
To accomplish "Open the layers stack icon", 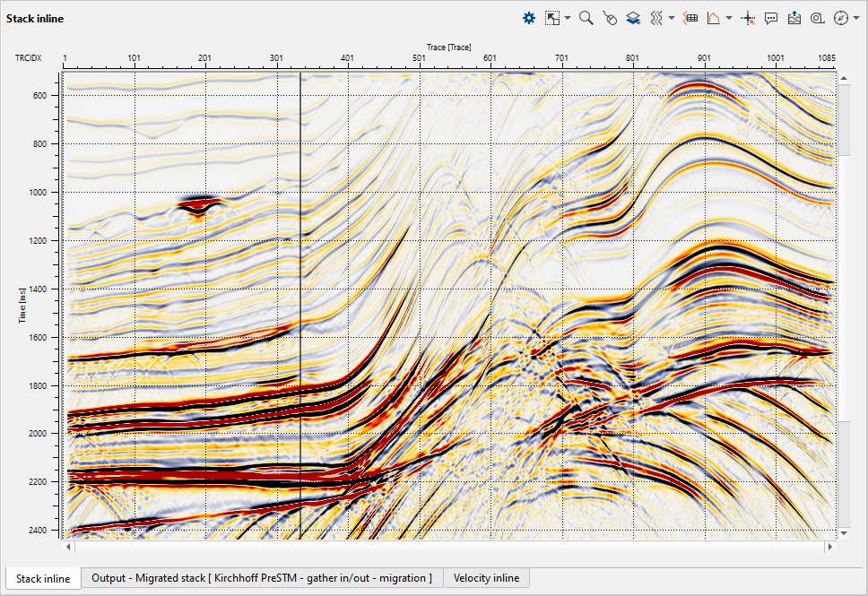I will coord(633,18).
